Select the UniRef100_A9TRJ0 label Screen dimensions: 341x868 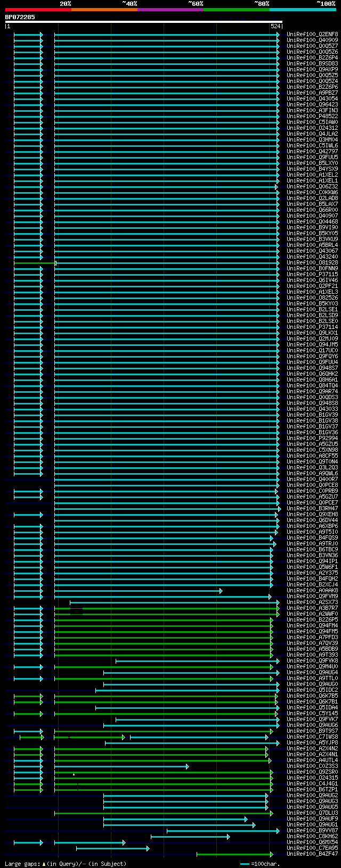[312, 543]
